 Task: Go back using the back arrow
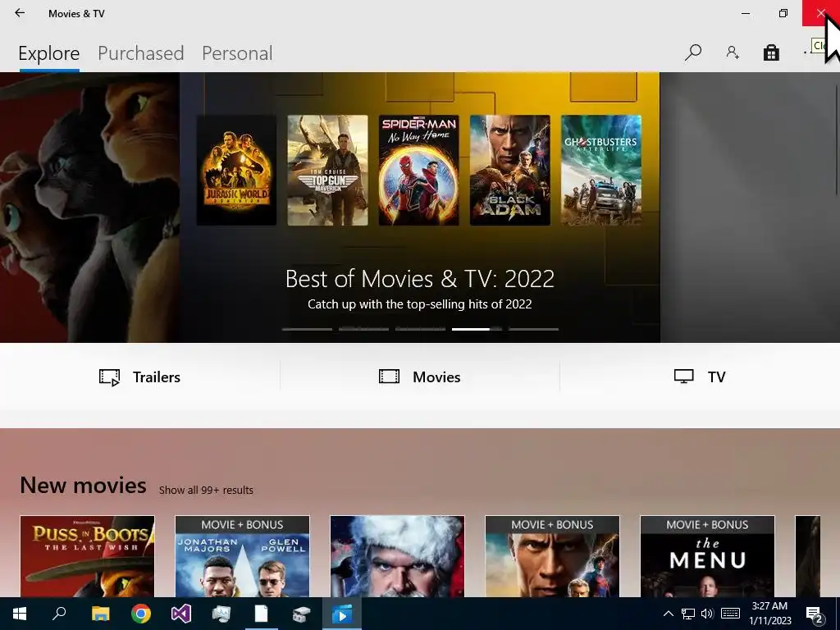tap(20, 13)
